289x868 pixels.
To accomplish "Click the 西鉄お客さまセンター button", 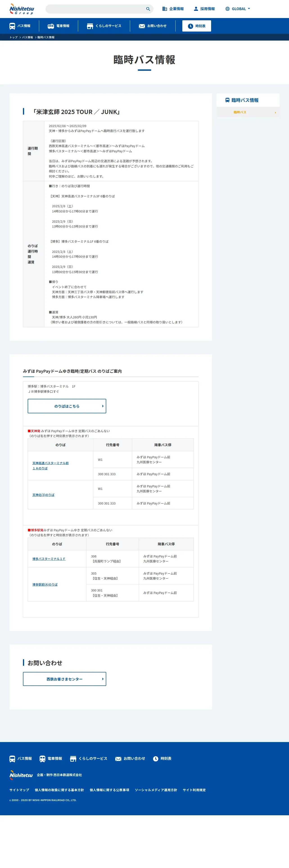I will 65,679.
